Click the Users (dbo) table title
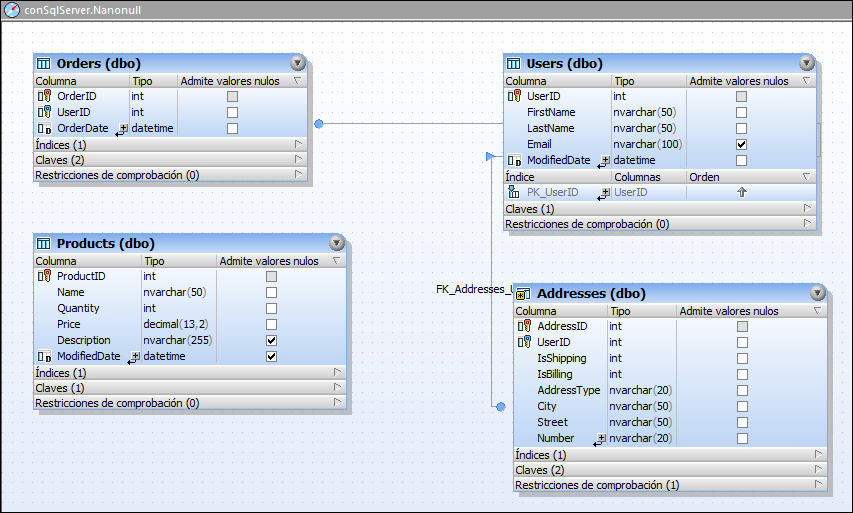The width and height of the screenshot is (853, 513). pyautogui.click(x=565, y=63)
